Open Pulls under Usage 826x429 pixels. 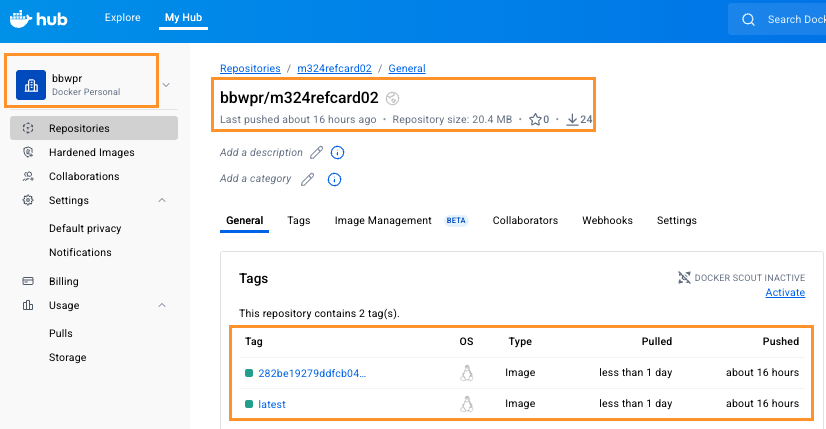coord(61,333)
